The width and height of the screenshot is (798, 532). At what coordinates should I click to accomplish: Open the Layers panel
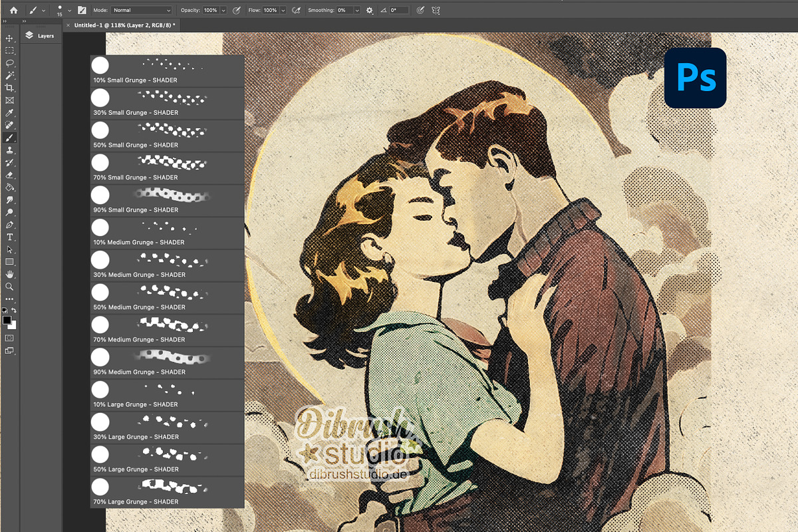pyautogui.click(x=39, y=36)
